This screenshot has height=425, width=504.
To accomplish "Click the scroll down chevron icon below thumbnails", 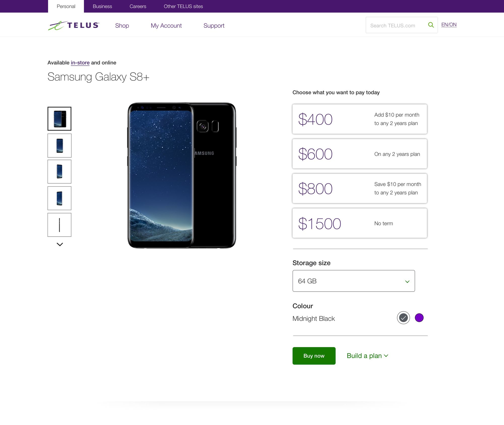I will (59, 244).
